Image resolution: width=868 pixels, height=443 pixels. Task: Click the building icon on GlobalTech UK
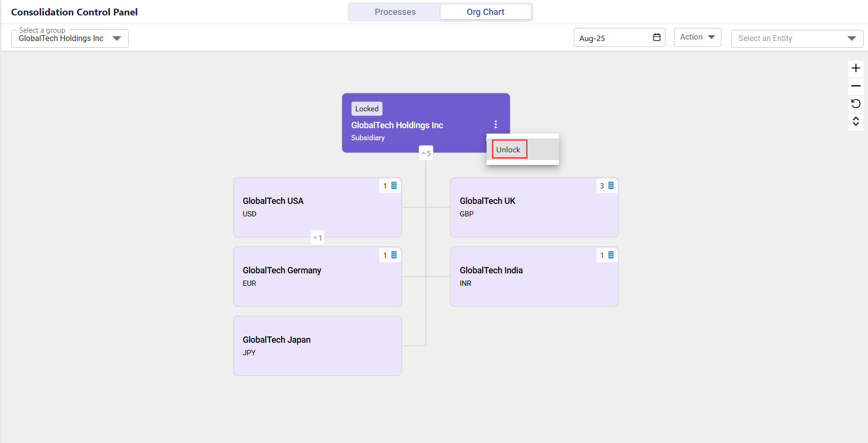coord(611,186)
